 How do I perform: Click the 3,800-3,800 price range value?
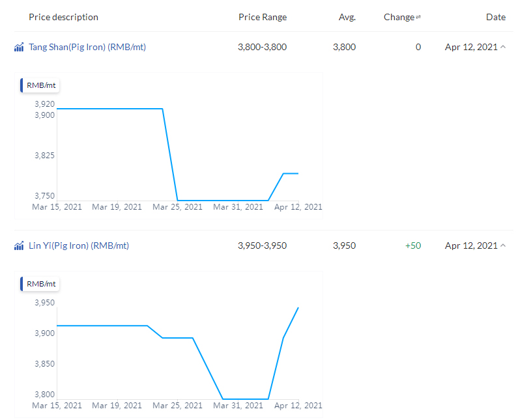click(262, 47)
